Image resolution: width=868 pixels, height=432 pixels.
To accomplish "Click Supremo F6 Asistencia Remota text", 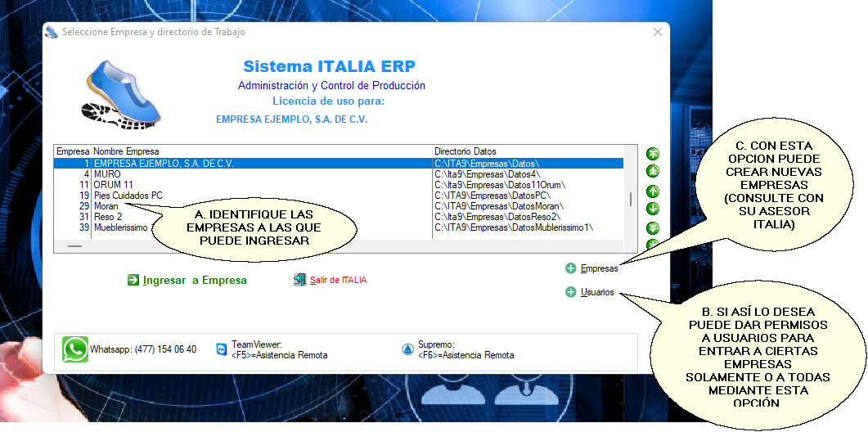I will point(465,349).
